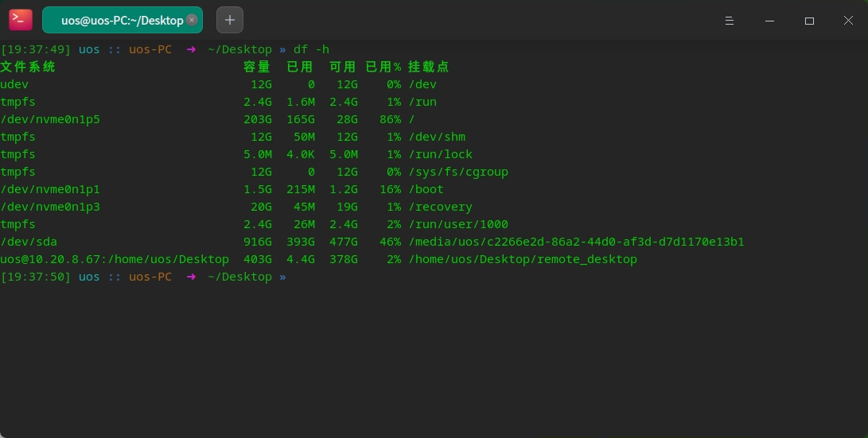Click the /boot mount point text
This screenshot has height=438, width=868.
pos(426,189)
